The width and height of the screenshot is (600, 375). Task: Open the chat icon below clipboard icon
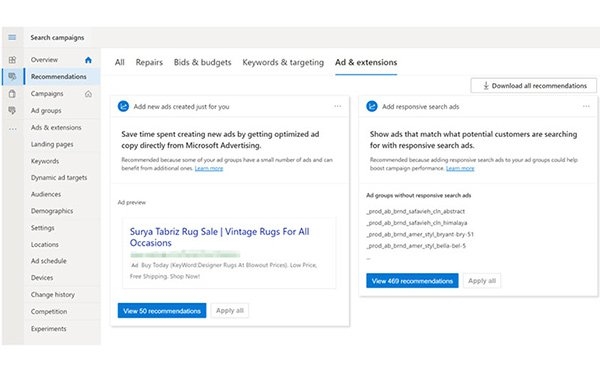[12, 111]
